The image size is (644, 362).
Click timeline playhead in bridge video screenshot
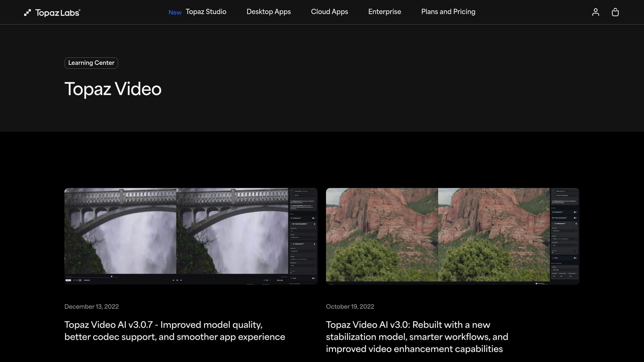pyautogui.click(x=112, y=277)
